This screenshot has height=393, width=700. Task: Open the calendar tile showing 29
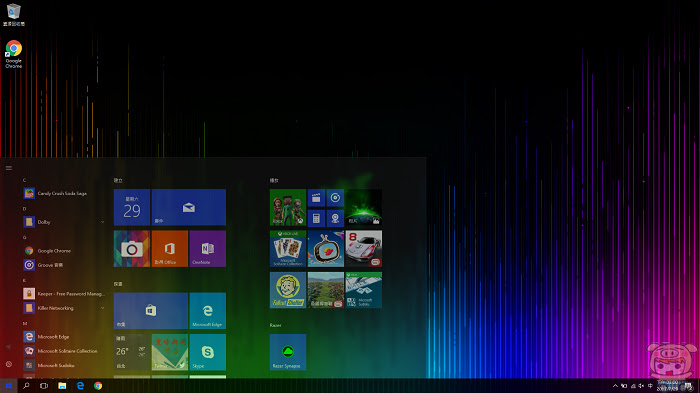pos(132,207)
